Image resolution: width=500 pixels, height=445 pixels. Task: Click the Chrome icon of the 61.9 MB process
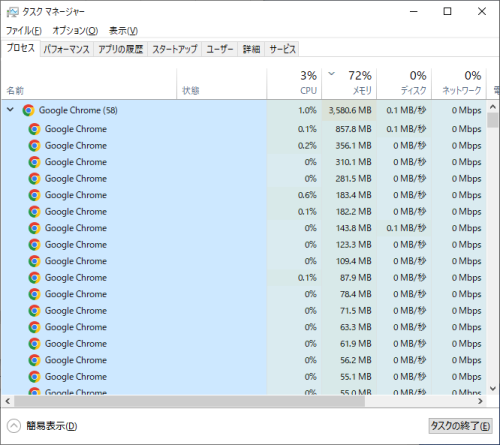click(x=34, y=344)
